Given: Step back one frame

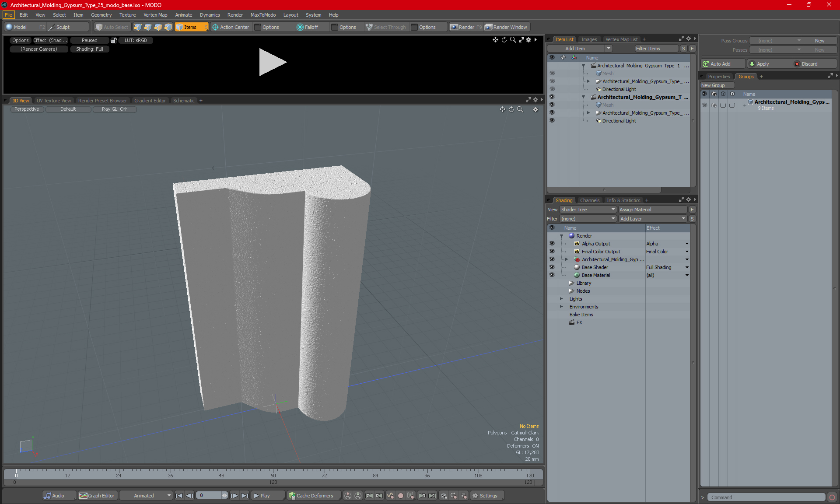Looking at the screenshot, I should coord(189,496).
